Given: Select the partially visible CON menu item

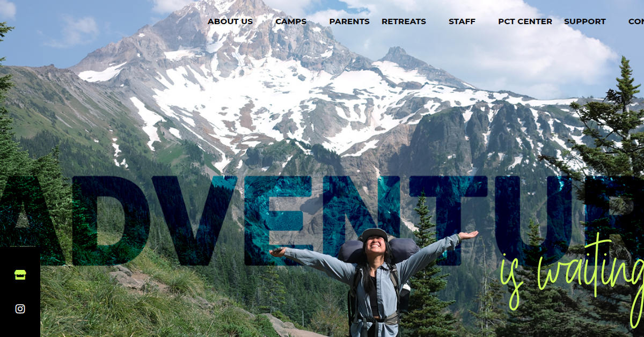Looking at the screenshot, I should click(x=636, y=21).
